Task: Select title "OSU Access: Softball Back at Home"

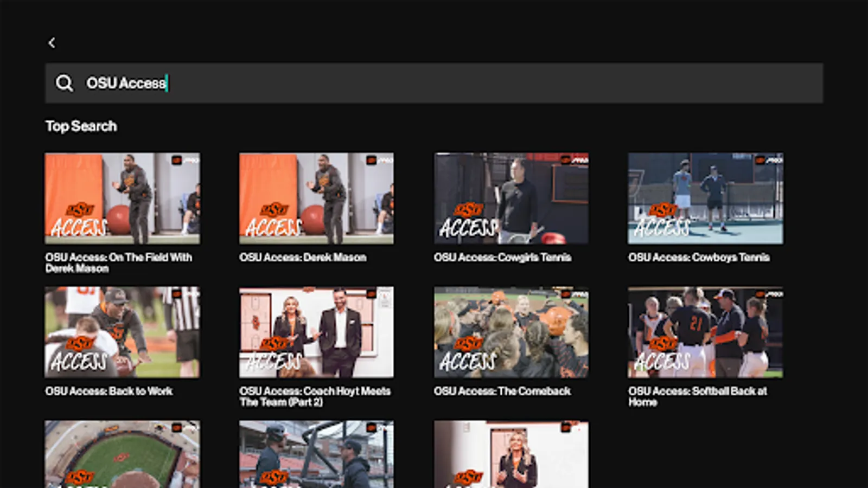Action: (x=698, y=396)
